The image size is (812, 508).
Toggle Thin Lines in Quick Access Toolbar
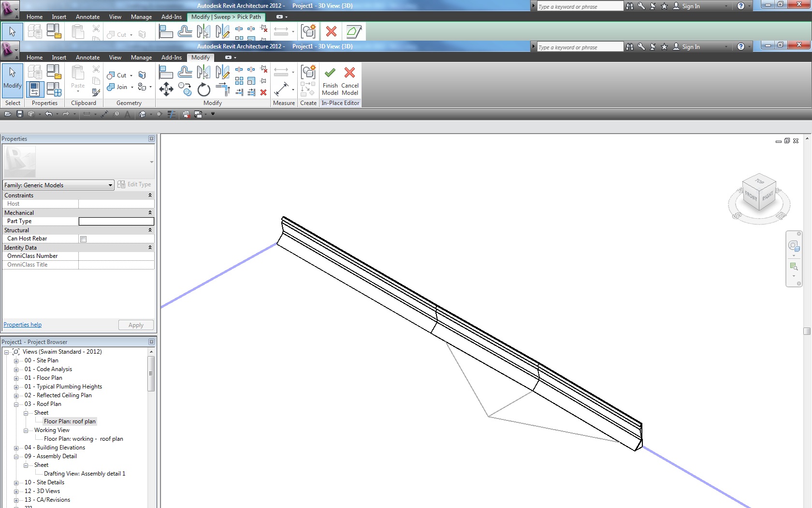(x=171, y=114)
